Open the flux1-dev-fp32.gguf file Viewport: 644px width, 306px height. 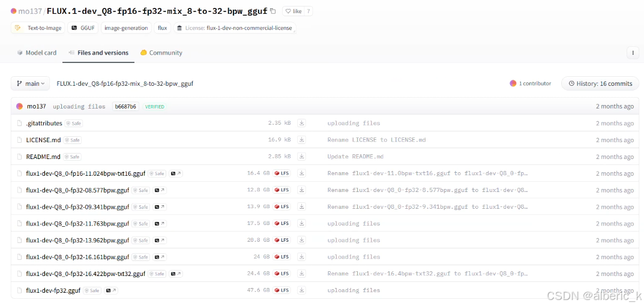click(x=53, y=290)
